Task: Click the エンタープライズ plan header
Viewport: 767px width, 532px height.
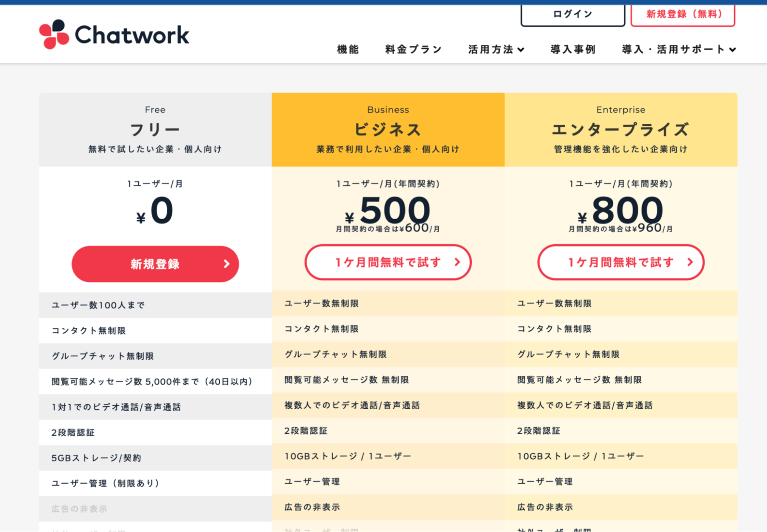Action: point(621,128)
